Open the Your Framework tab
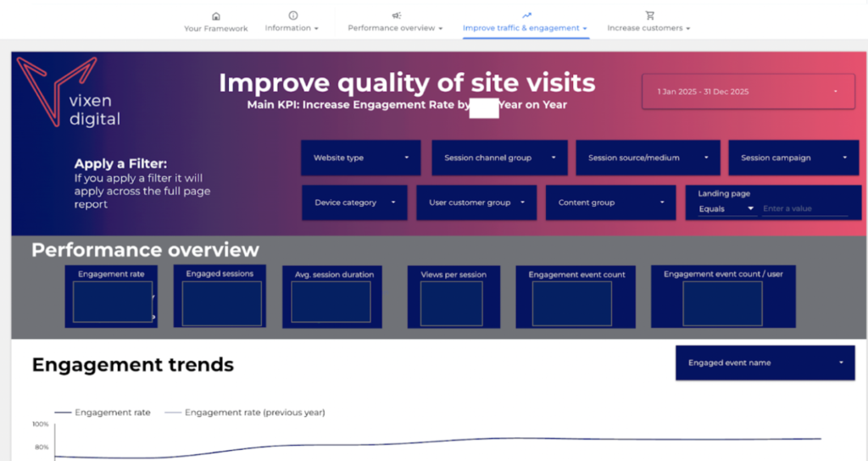 (x=216, y=28)
